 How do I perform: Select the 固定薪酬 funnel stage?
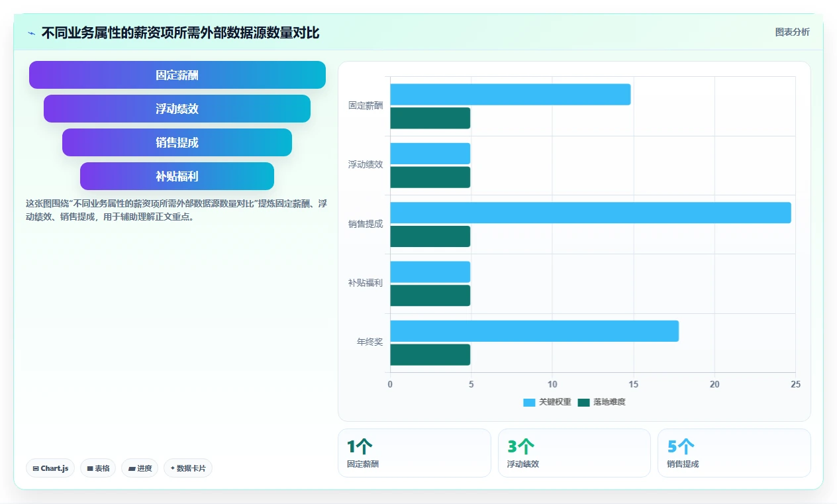(177, 75)
